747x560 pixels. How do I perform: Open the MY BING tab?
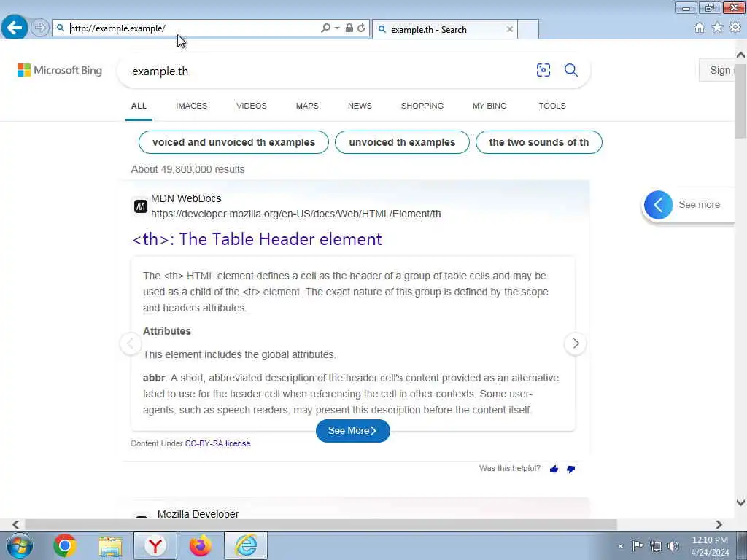coord(489,106)
